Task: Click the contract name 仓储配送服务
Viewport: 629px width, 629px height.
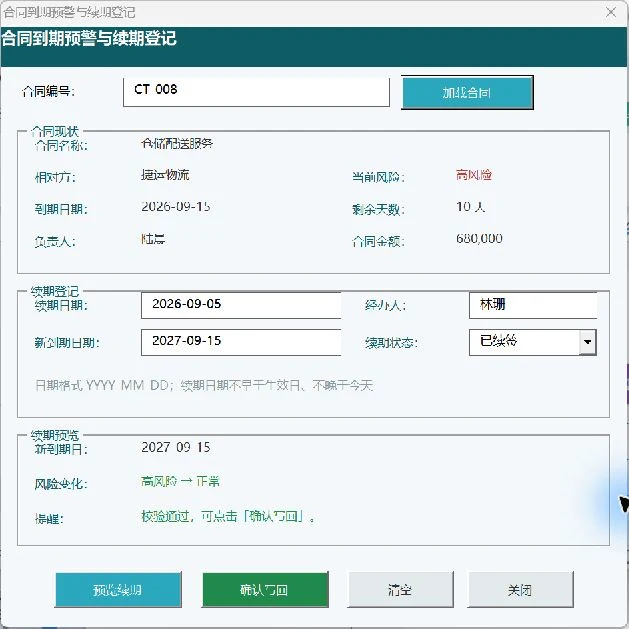Action: (x=177, y=143)
